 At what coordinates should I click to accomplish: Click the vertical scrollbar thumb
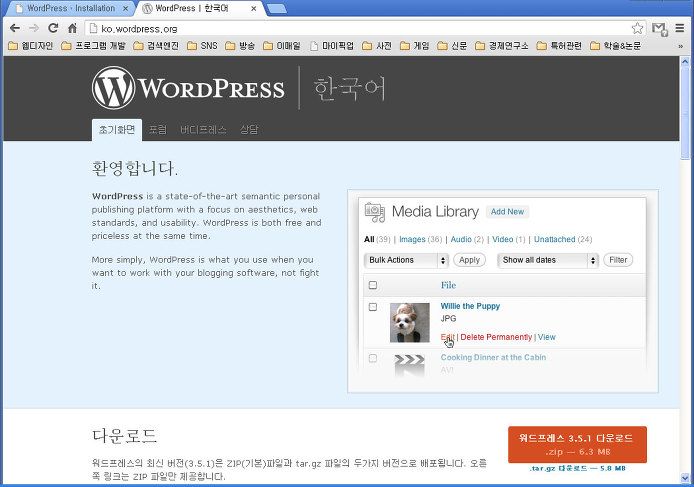685,113
